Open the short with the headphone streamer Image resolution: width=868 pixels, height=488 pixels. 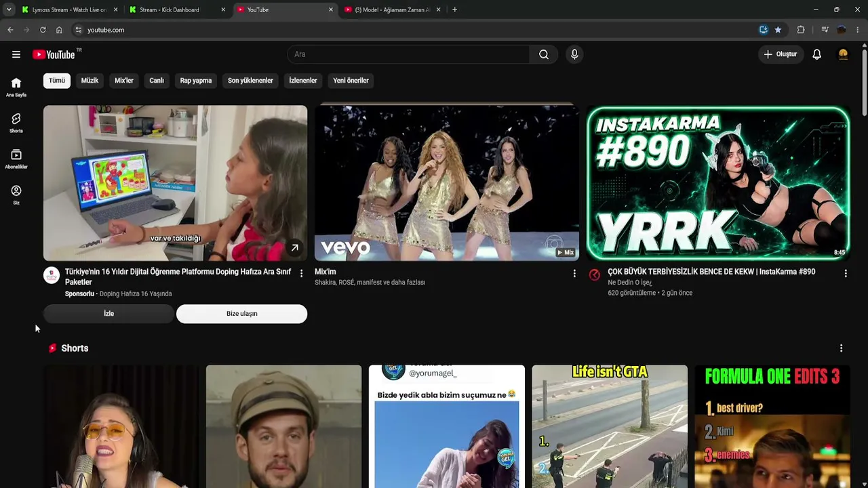click(121, 426)
